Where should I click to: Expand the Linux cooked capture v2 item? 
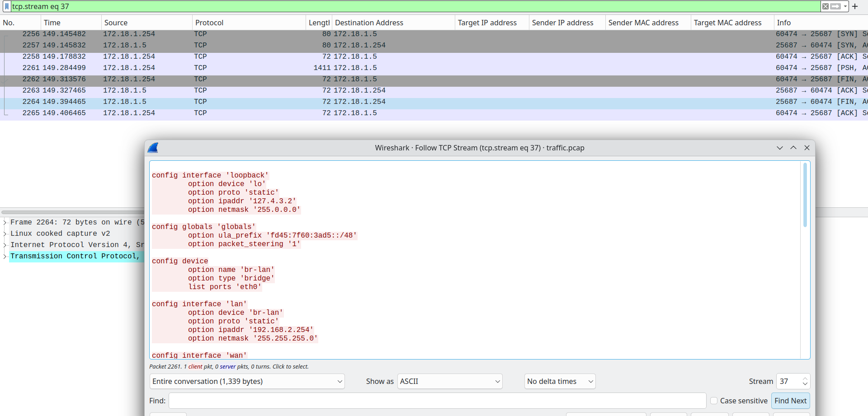[x=5, y=234]
